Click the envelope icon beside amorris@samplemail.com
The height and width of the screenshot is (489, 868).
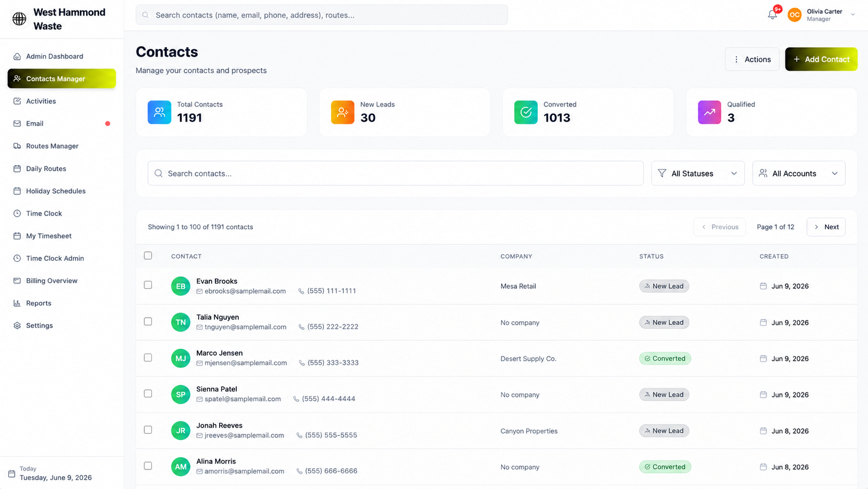tap(199, 471)
